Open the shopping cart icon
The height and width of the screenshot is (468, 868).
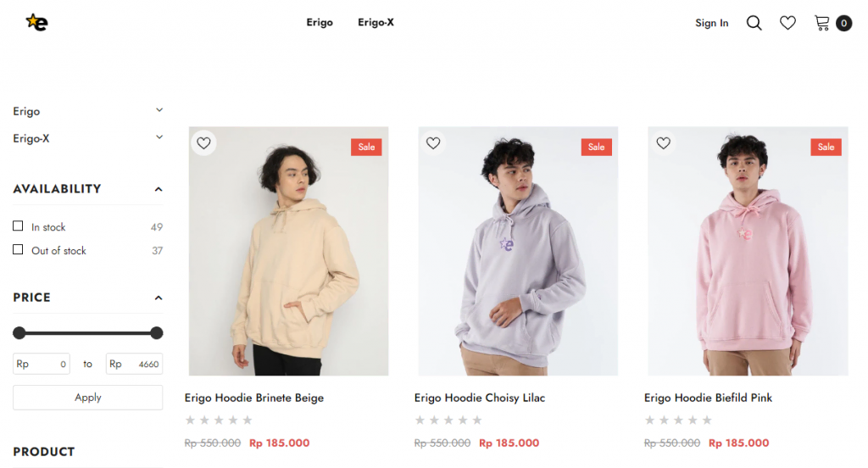pos(822,23)
